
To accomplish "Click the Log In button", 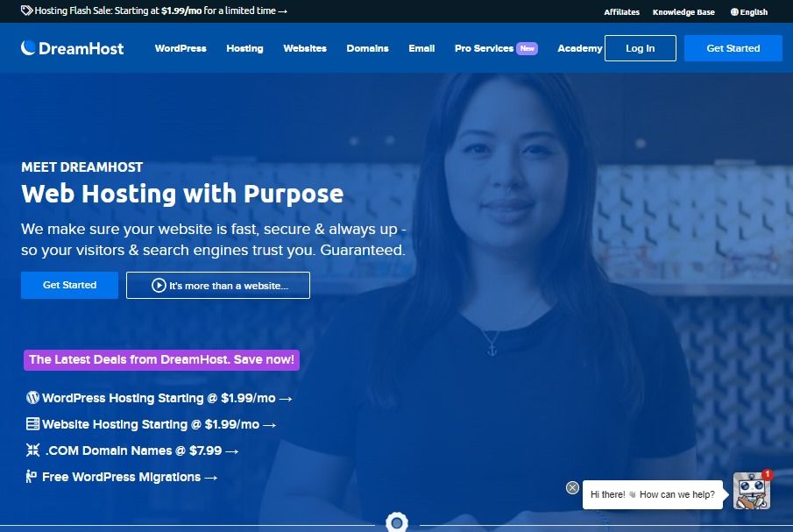I will (x=641, y=48).
